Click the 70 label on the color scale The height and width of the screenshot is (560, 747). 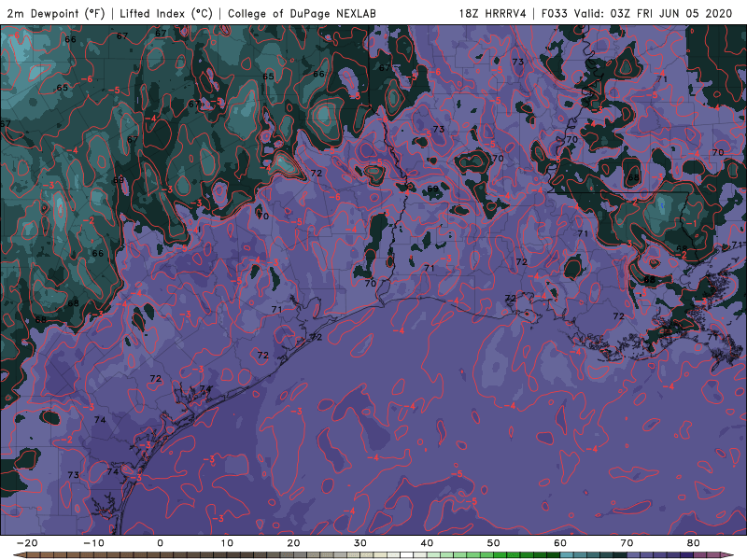tap(627, 543)
